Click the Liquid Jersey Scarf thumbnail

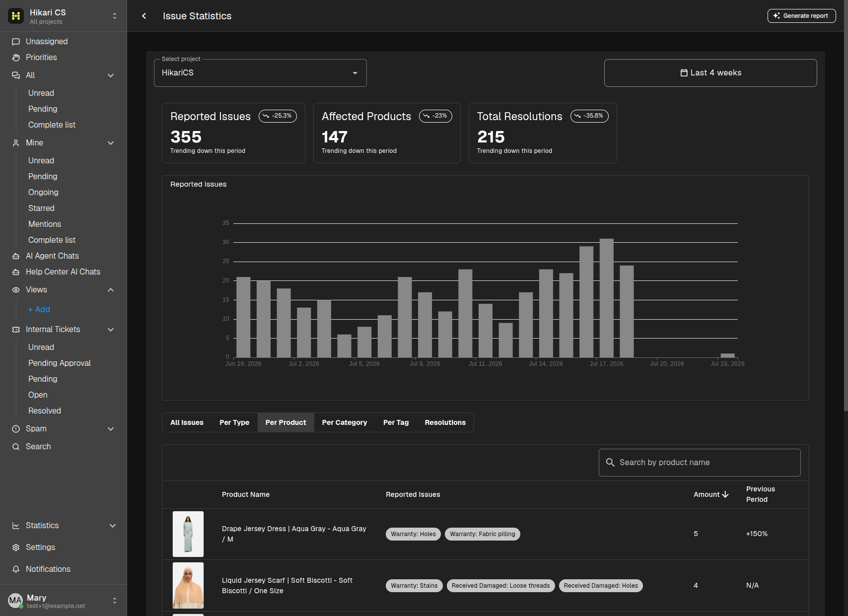[x=188, y=586]
